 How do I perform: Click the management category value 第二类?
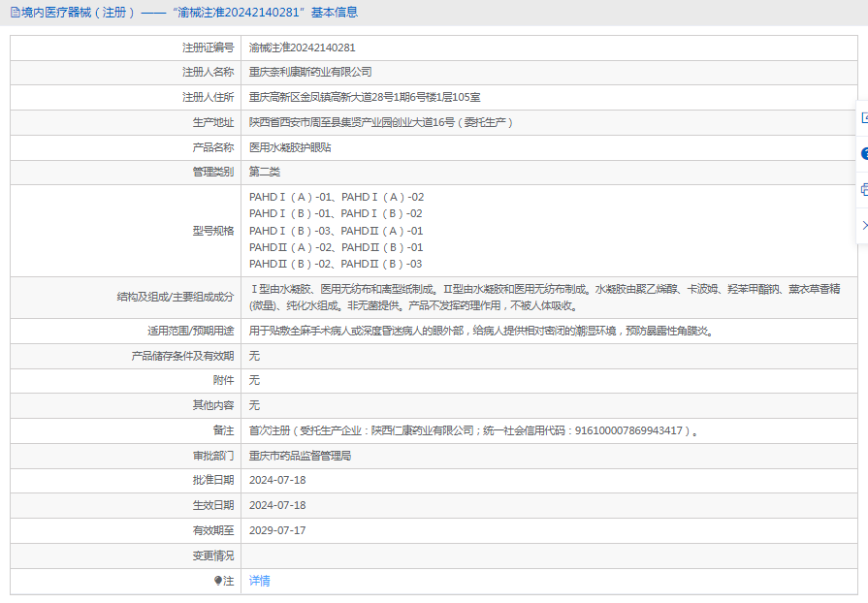[264, 172]
